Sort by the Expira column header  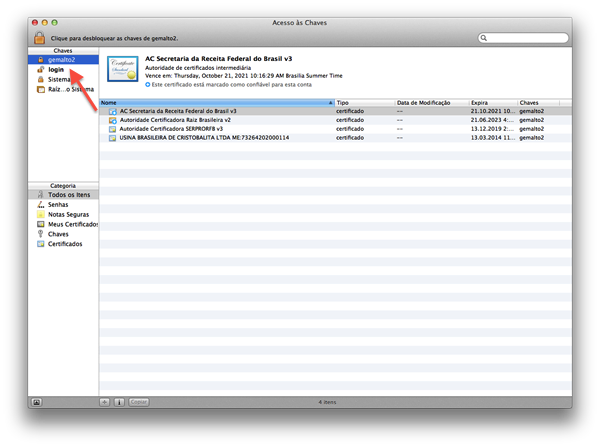pos(493,103)
